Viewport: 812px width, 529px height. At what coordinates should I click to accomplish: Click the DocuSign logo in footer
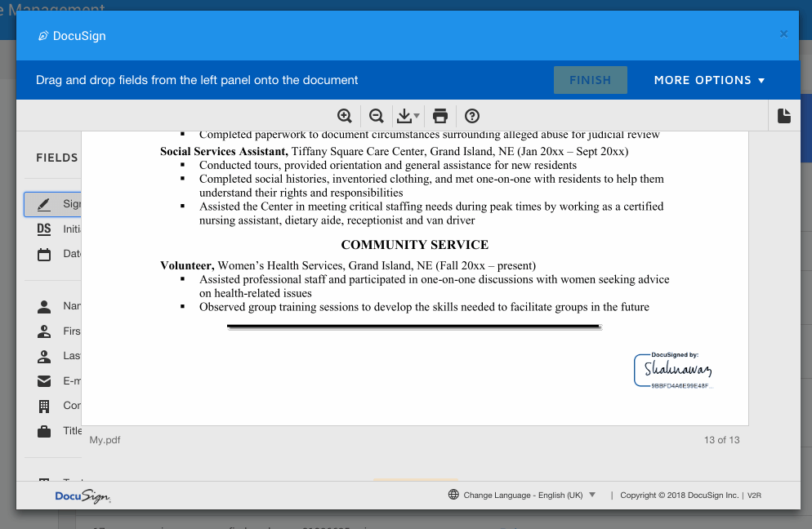(83, 496)
